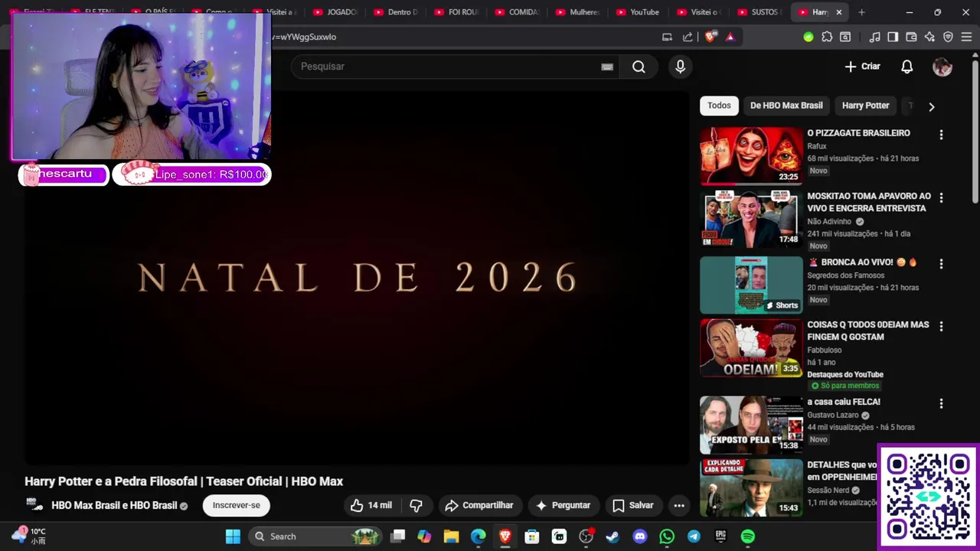Click the YouTube search magnifier button
980x551 pixels.
pos(639,67)
